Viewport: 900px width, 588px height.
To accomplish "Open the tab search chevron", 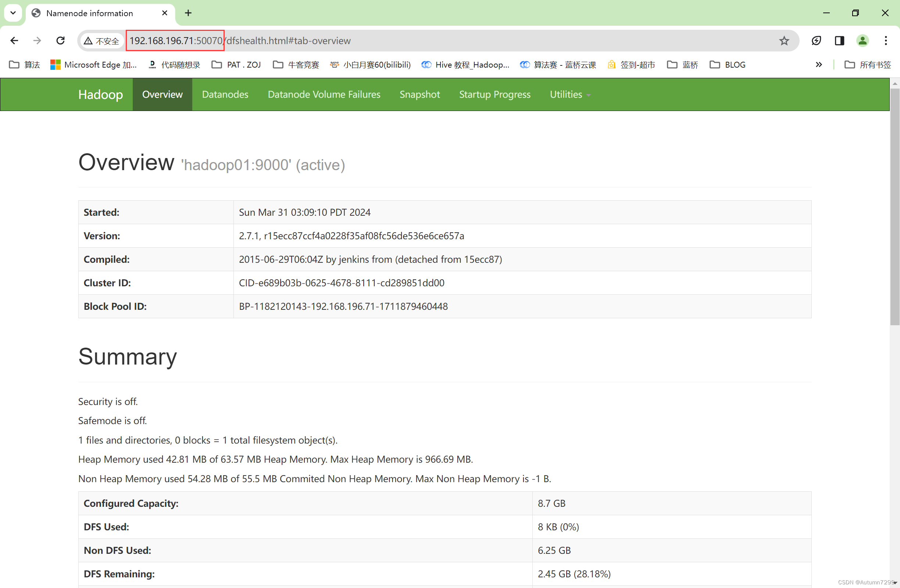I will (x=13, y=13).
